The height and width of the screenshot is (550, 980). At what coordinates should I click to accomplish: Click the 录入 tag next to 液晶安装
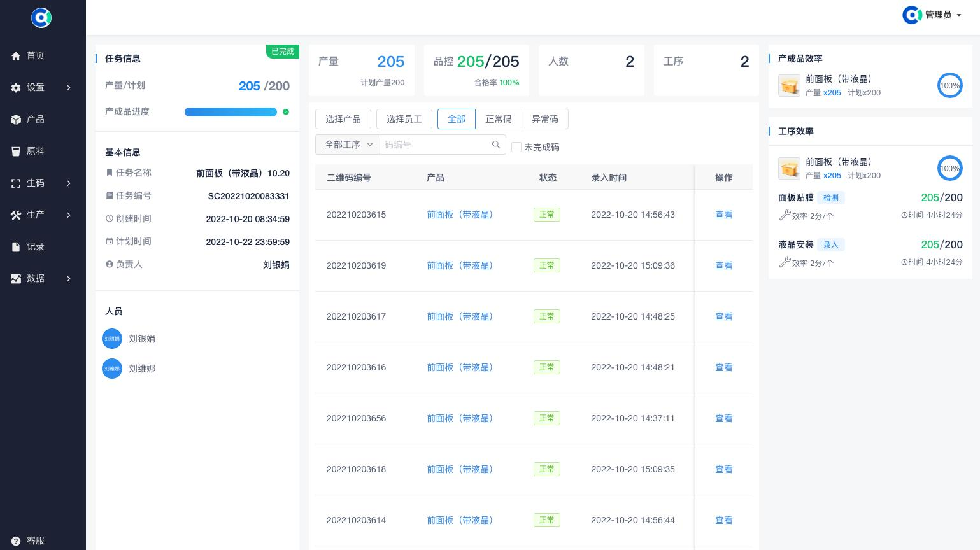pos(831,245)
